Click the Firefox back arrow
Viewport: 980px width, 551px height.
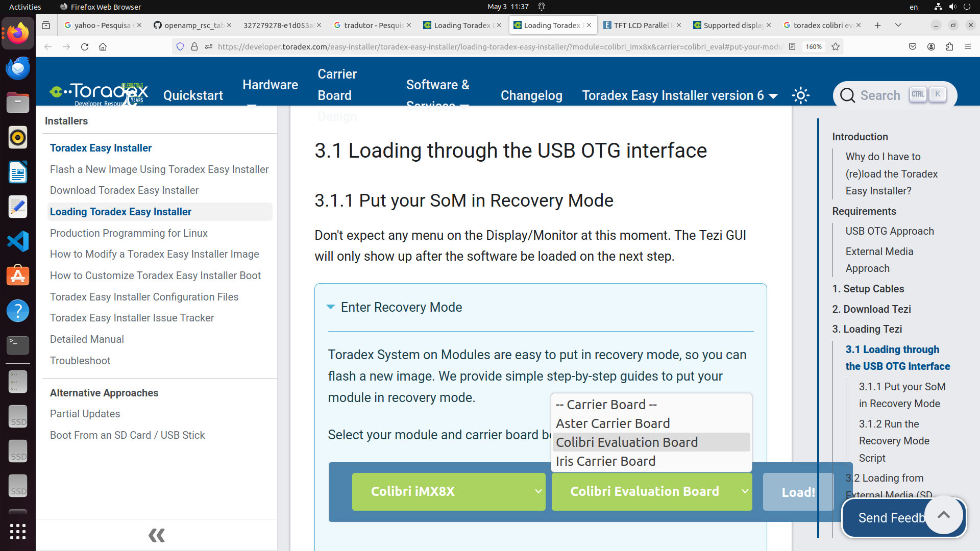48,46
